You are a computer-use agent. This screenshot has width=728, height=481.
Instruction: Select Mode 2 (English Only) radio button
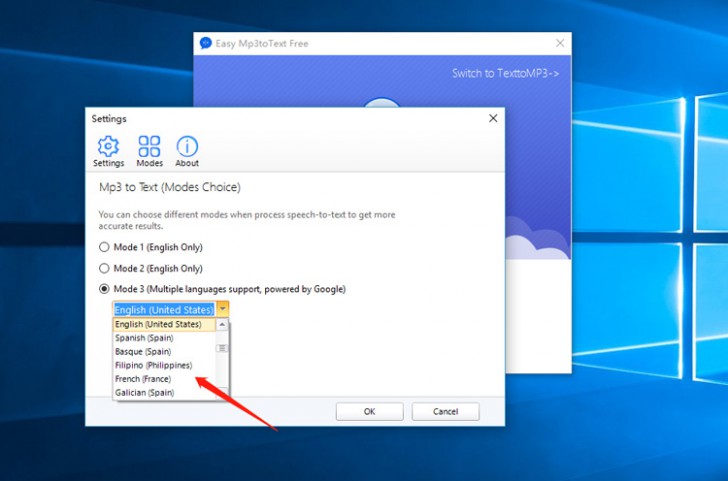(104, 268)
